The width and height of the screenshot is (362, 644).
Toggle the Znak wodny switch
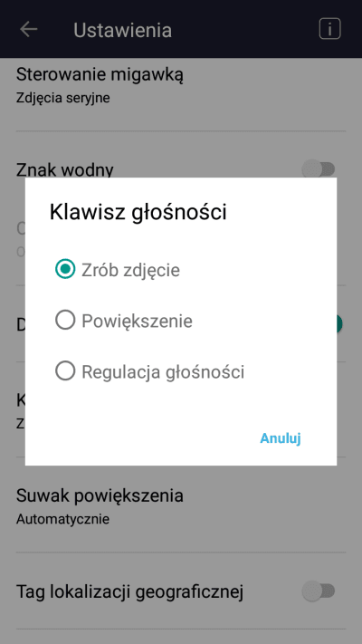coord(319,168)
